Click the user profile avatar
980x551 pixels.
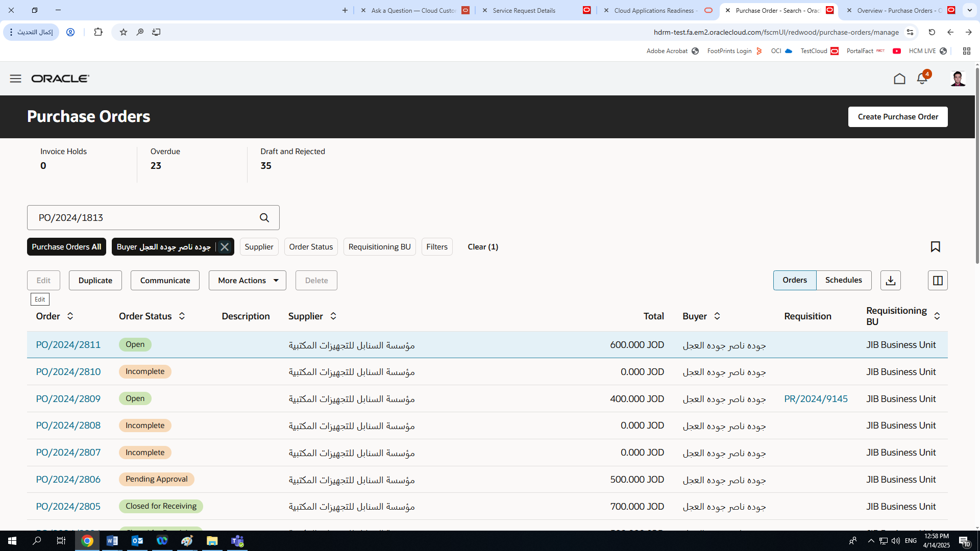(958, 79)
